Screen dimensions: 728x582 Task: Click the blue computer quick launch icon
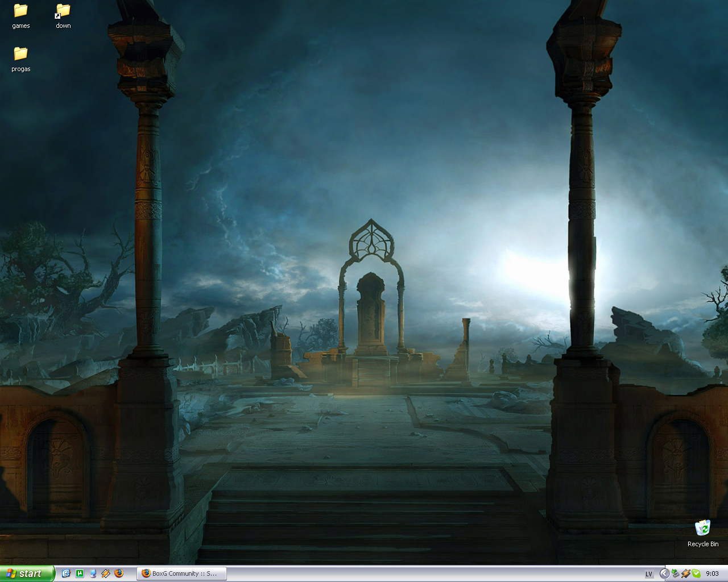coord(93,573)
